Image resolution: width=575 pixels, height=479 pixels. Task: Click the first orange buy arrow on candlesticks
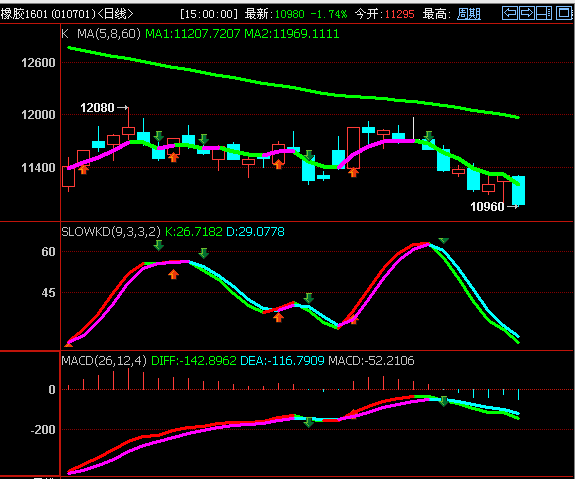(84, 169)
